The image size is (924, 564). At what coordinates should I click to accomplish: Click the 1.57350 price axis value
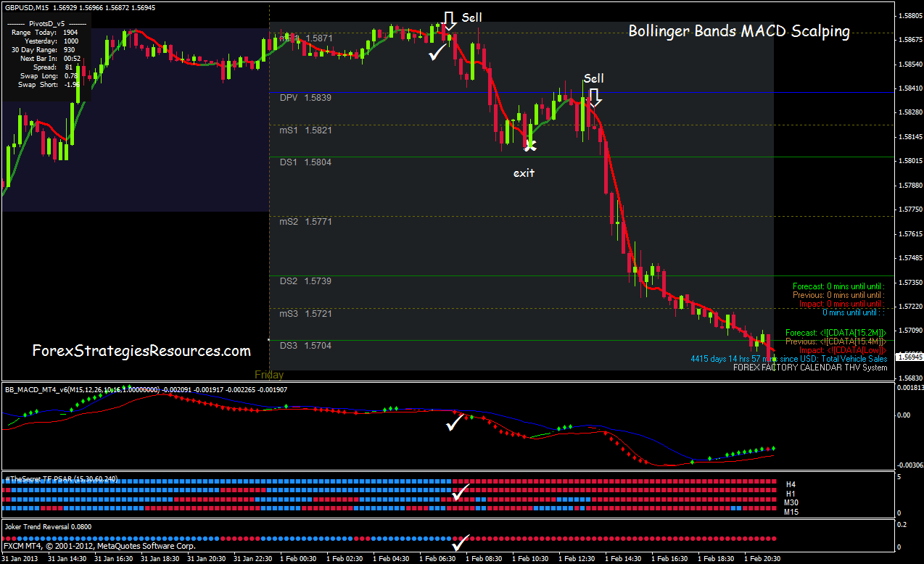[909, 282]
